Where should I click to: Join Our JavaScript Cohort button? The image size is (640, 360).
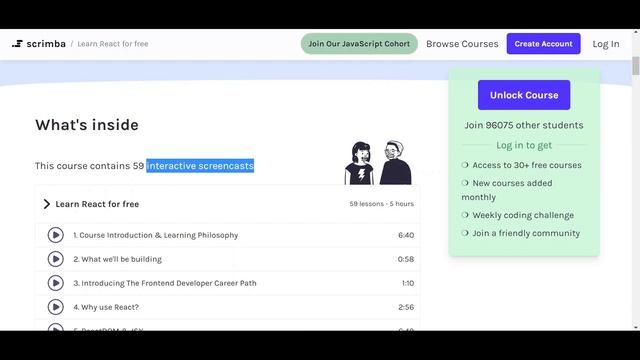coord(359,44)
